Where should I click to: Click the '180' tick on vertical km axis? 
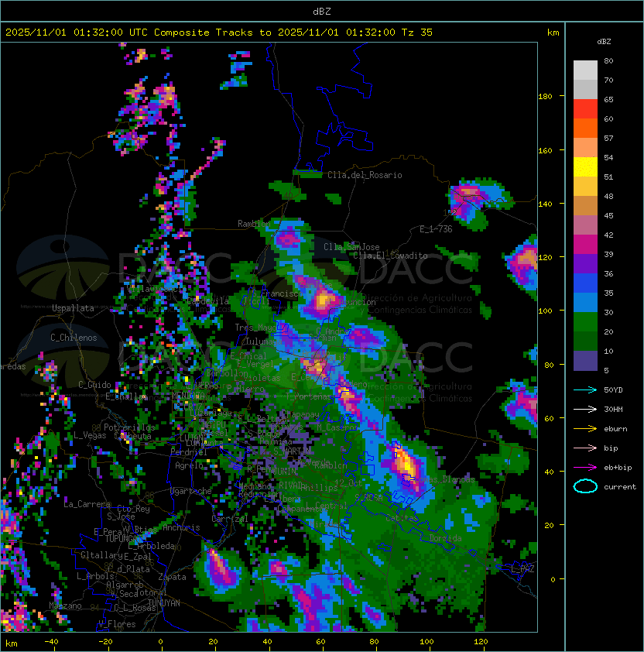click(545, 97)
